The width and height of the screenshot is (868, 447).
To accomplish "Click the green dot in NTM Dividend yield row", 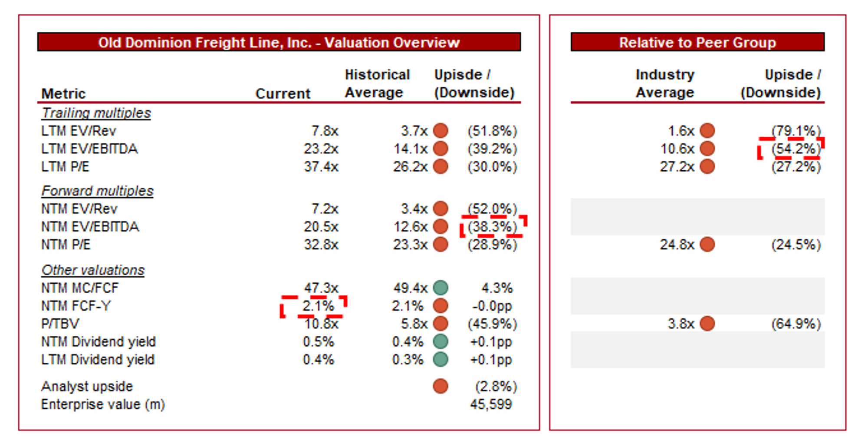I will click(441, 341).
